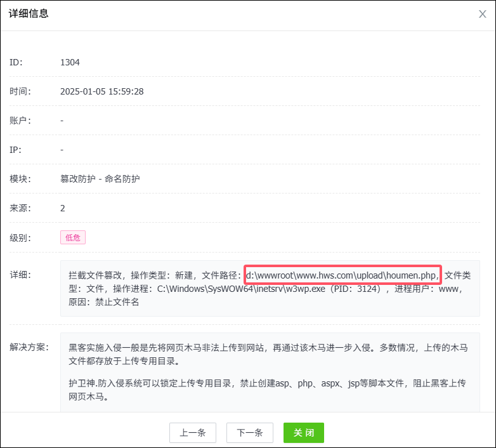The width and height of the screenshot is (496, 448).
Task: Click the 解决方案 label
Action: pyautogui.click(x=29, y=347)
